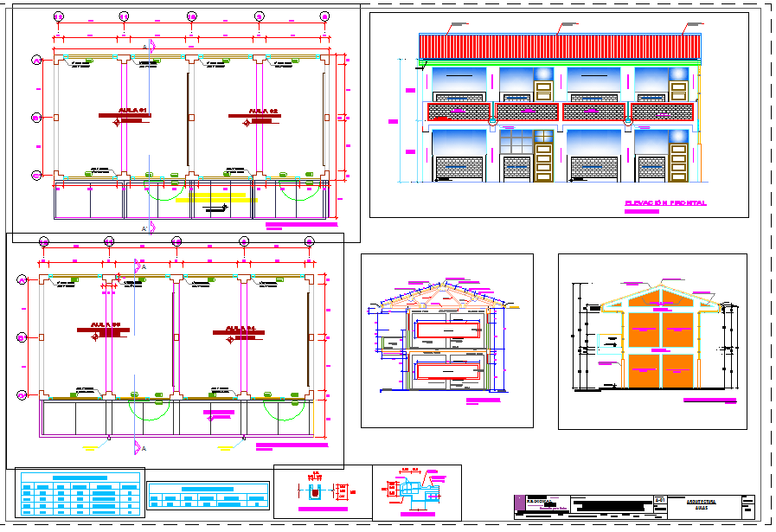Click the row axis bubble A at upper plan's left
This screenshot has height=532, width=776.
36,61
